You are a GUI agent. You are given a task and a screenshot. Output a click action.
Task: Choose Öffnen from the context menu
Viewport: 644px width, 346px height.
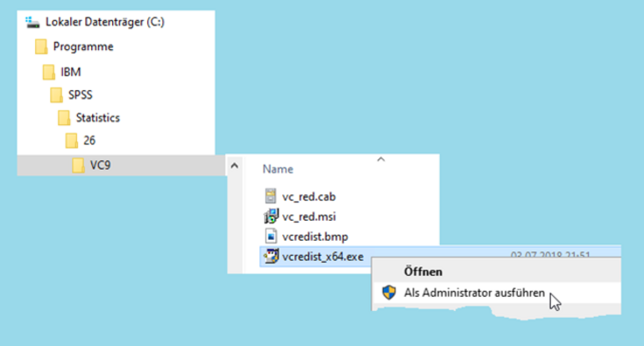[x=423, y=272]
